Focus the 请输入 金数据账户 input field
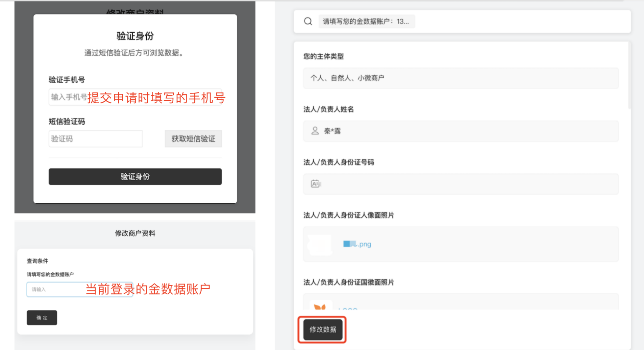 [x=80, y=289]
